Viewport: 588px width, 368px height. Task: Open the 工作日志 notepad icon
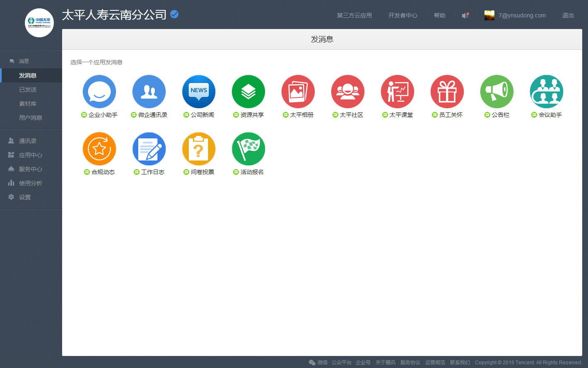[x=149, y=149]
